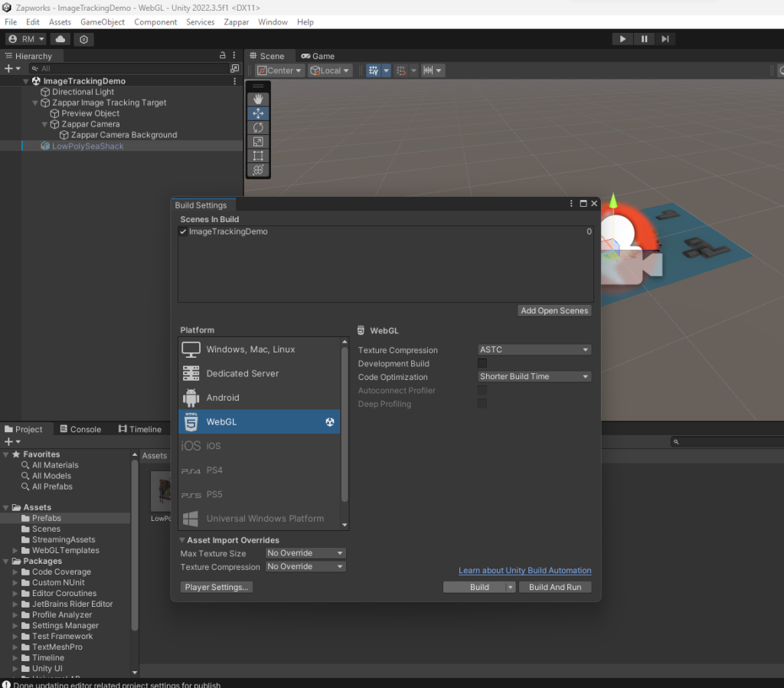The height and width of the screenshot is (688, 784).
Task: Toggle grid snapping icon in Scene toolbar
Action: tap(374, 70)
